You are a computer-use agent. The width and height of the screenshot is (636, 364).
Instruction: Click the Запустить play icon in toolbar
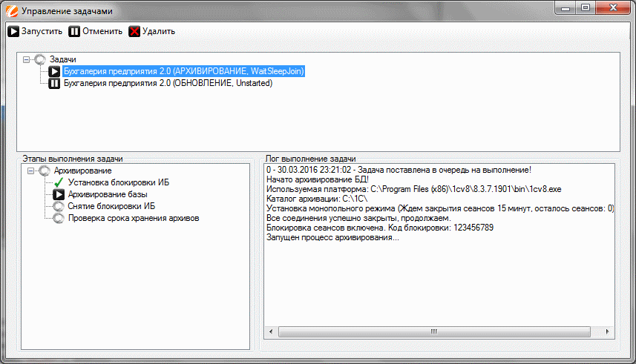click(x=13, y=31)
